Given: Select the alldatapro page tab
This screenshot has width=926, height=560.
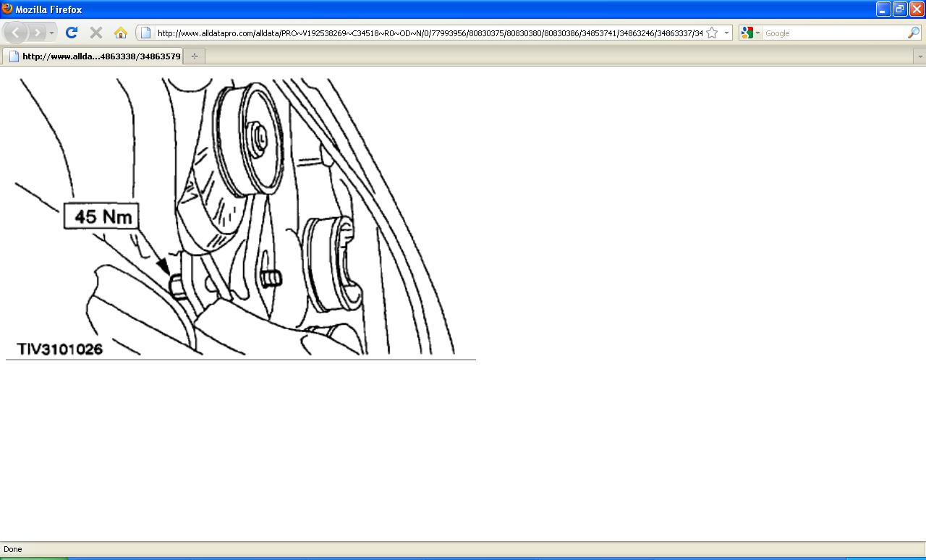Looking at the screenshot, I should click(x=93, y=56).
